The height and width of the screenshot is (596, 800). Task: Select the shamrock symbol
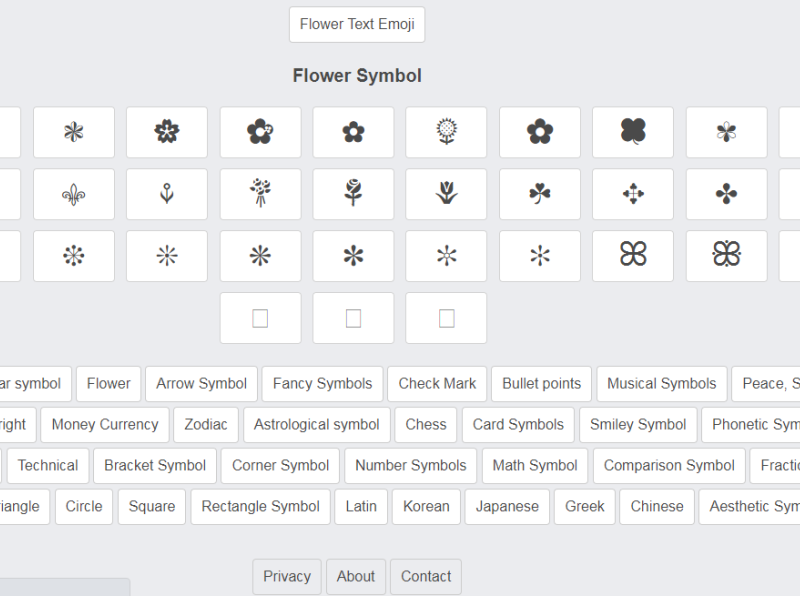pos(539,194)
